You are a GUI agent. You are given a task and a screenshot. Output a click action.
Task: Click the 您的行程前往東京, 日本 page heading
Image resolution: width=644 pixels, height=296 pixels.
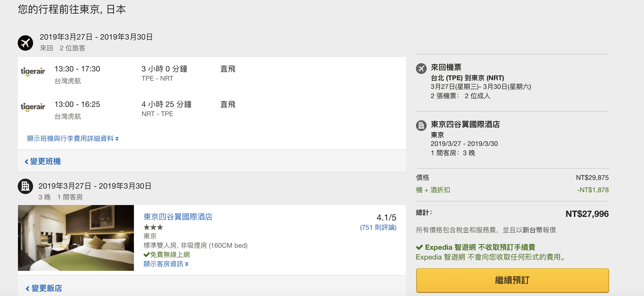(x=72, y=10)
